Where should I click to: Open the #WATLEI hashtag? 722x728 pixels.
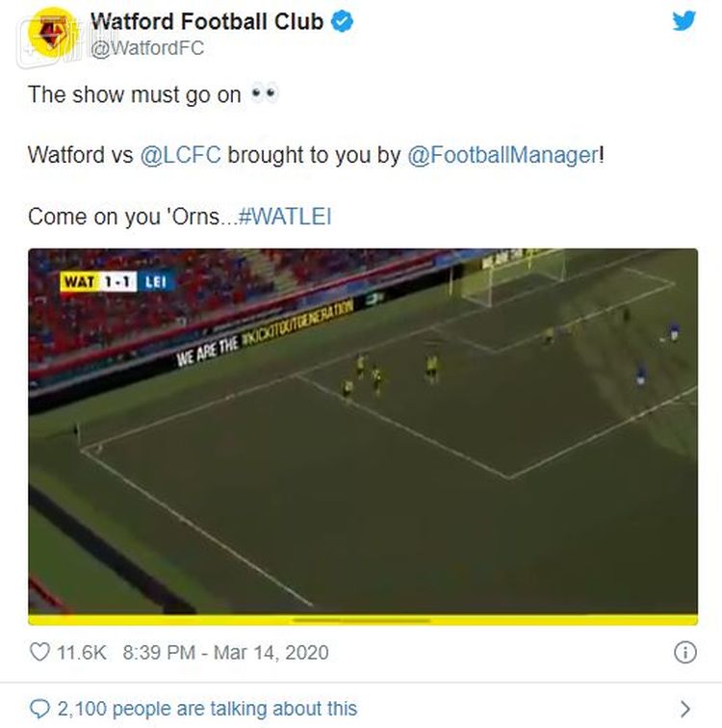[284, 217]
